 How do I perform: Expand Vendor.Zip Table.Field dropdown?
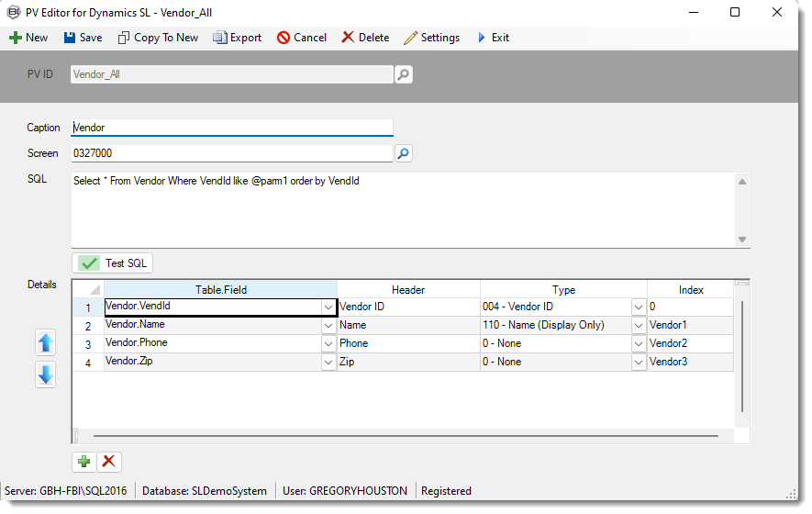coord(328,363)
